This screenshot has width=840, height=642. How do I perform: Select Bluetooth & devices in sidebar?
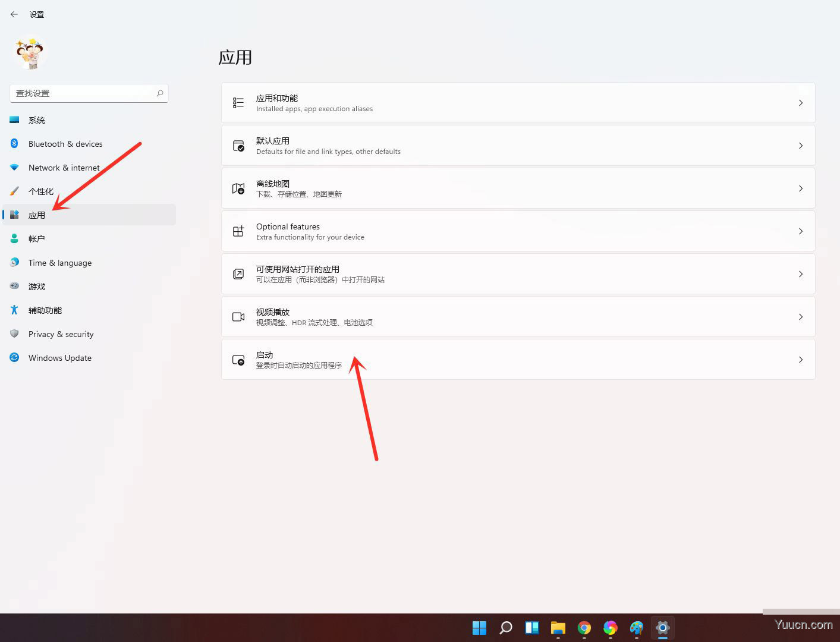[65, 144]
